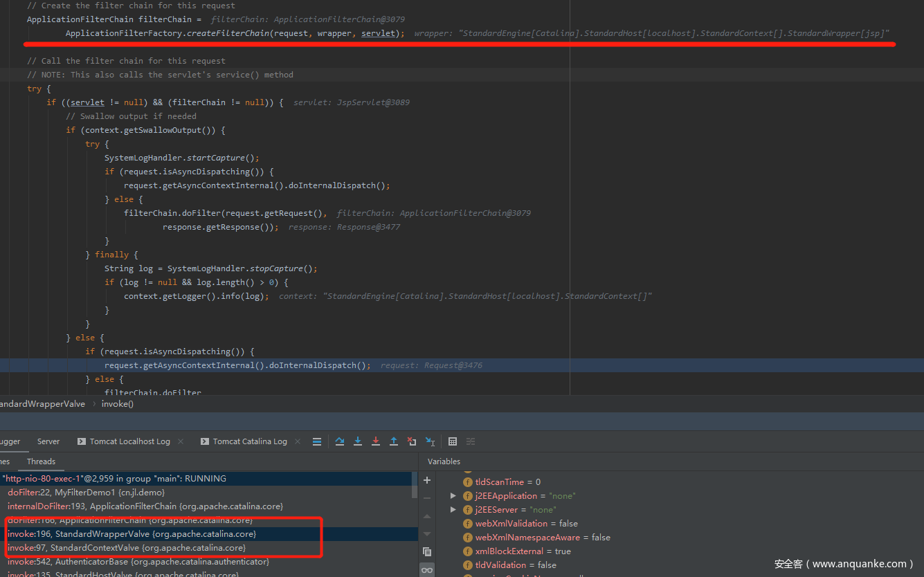Close the Tomcat Catalina Log tab

[x=296, y=441]
